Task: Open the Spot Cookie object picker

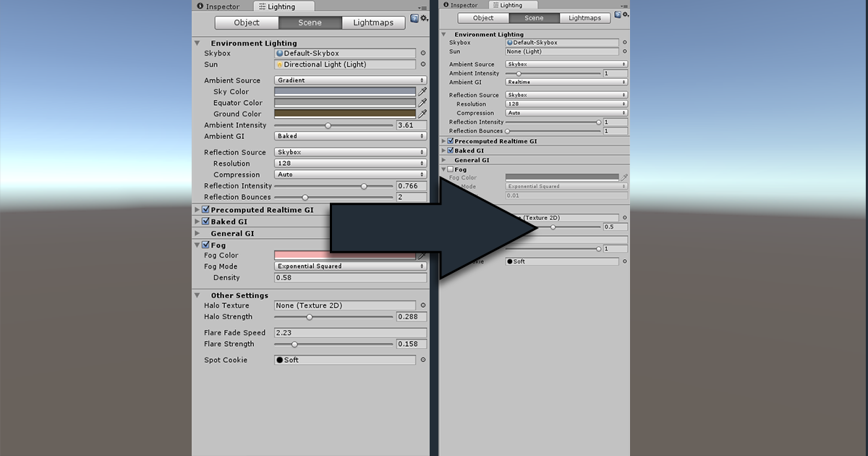Action: coord(422,360)
